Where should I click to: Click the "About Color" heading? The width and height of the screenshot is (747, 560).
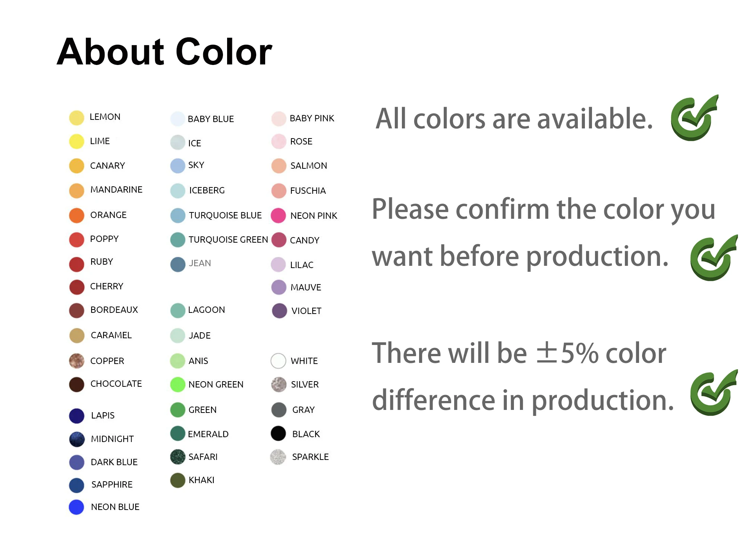(x=164, y=52)
